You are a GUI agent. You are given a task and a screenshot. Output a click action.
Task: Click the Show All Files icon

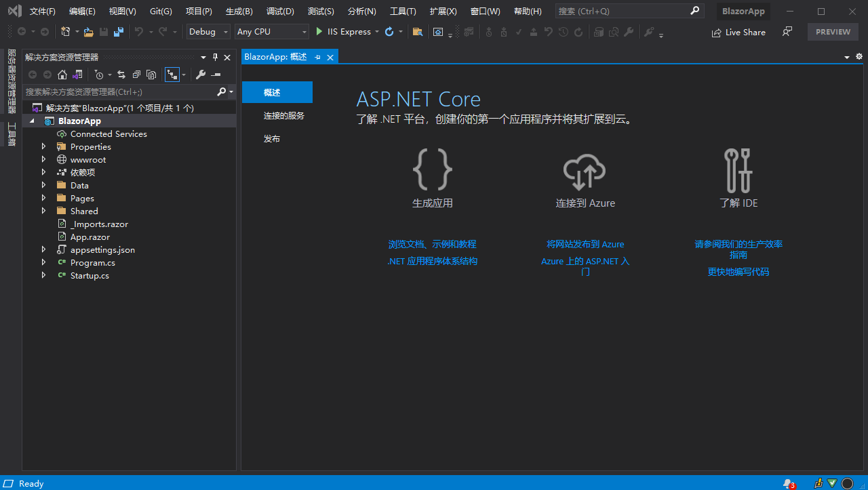[x=151, y=75]
